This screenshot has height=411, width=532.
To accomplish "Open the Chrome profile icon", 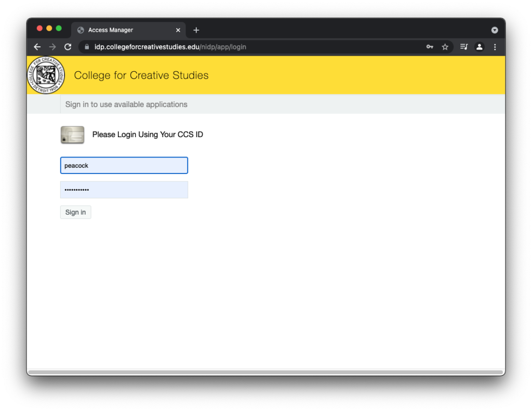I will click(480, 47).
